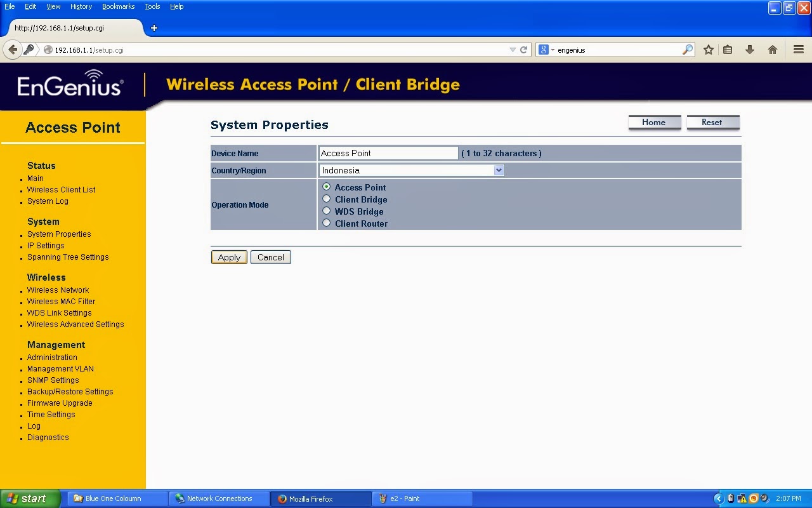
Task: Select Client Bridge operation mode
Action: (327, 199)
